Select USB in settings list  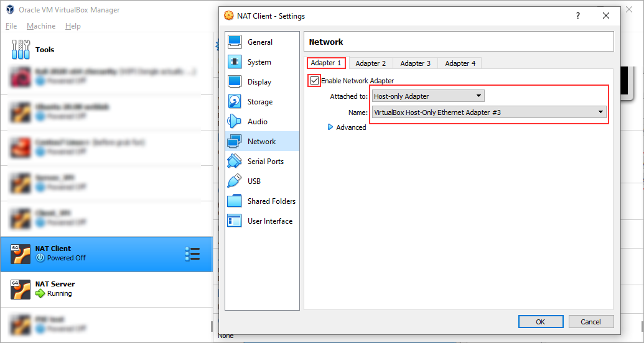point(254,181)
